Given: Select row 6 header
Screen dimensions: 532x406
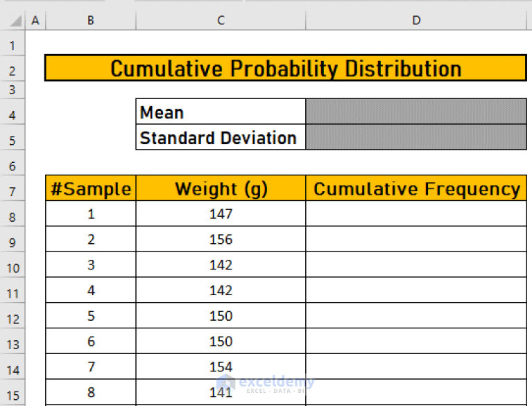Looking at the screenshot, I should point(12,163).
